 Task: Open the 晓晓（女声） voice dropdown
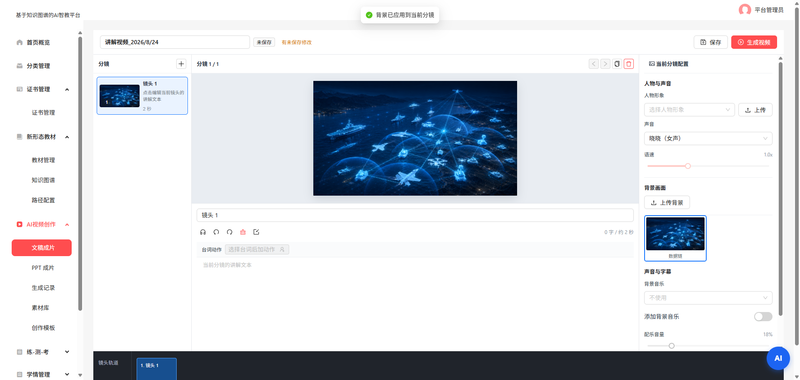tap(708, 138)
